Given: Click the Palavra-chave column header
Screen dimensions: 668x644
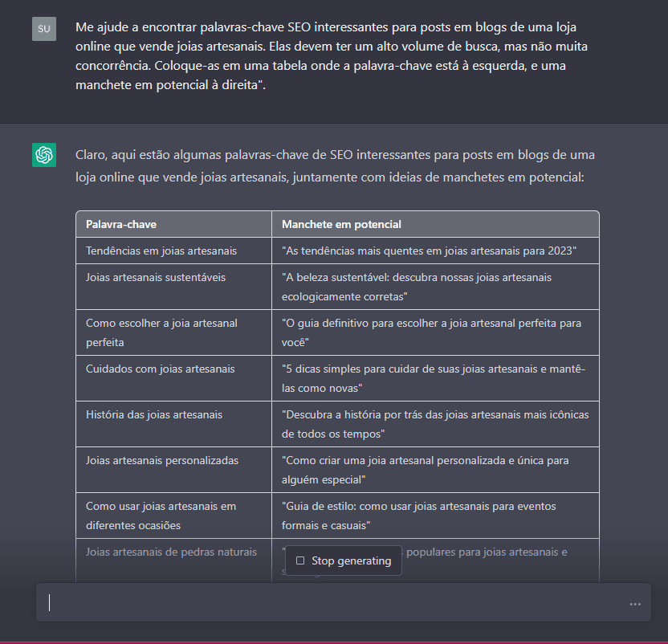Looking at the screenshot, I should tap(173, 224).
